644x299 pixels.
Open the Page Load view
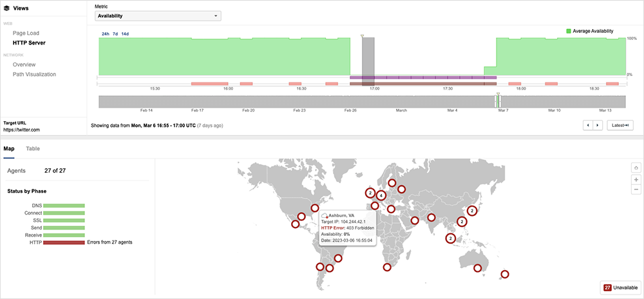click(x=26, y=33)
